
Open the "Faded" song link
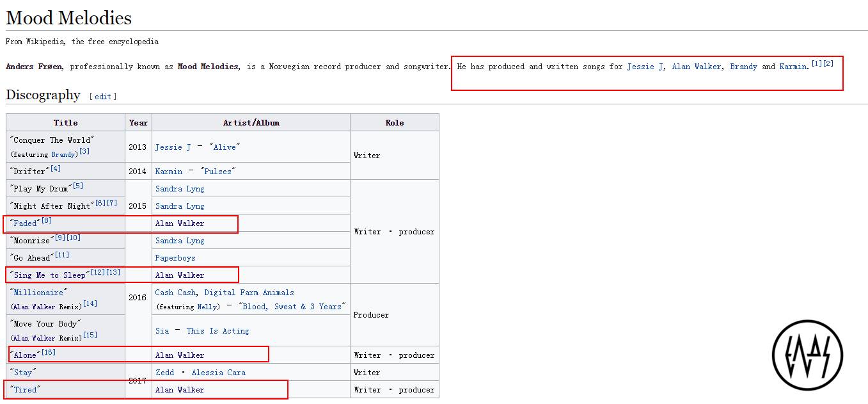[26, 223]
